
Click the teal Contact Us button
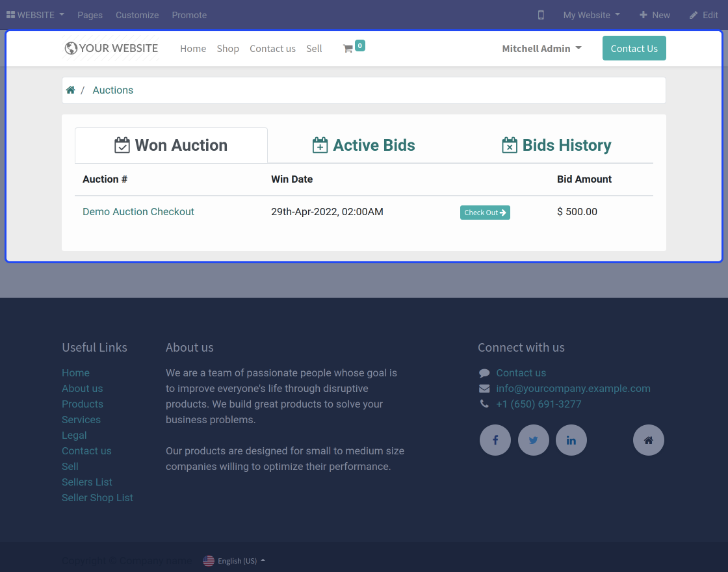(x=634, y=48)
